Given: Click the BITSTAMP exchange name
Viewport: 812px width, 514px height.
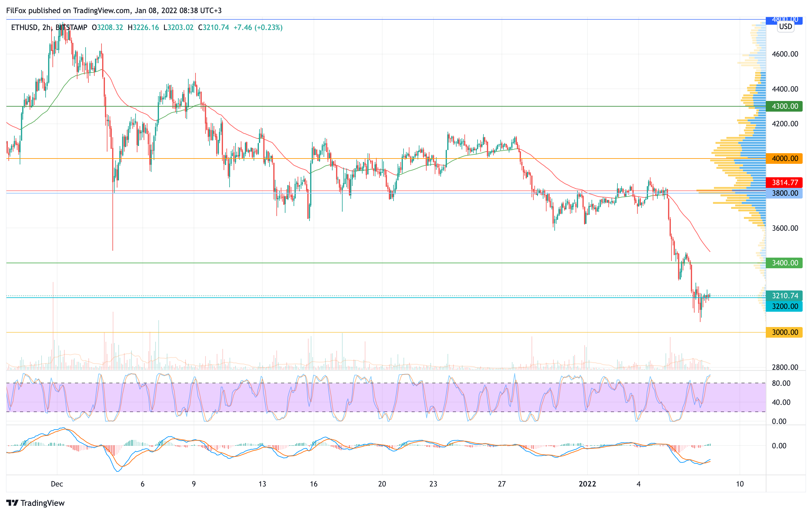Looking at the screenshot, I should click(72, 28).
